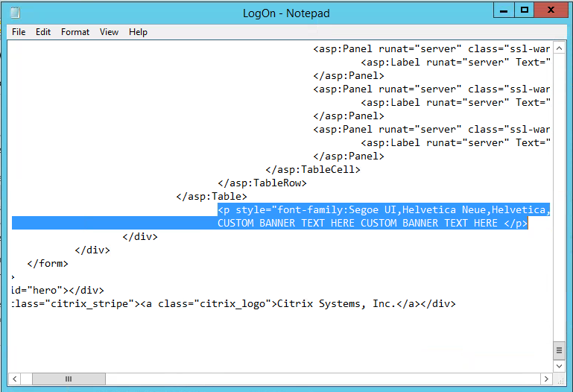The height and width of the screenshot is (392, 573).
Task: Open the Help menu
Action: coord(138,32)
